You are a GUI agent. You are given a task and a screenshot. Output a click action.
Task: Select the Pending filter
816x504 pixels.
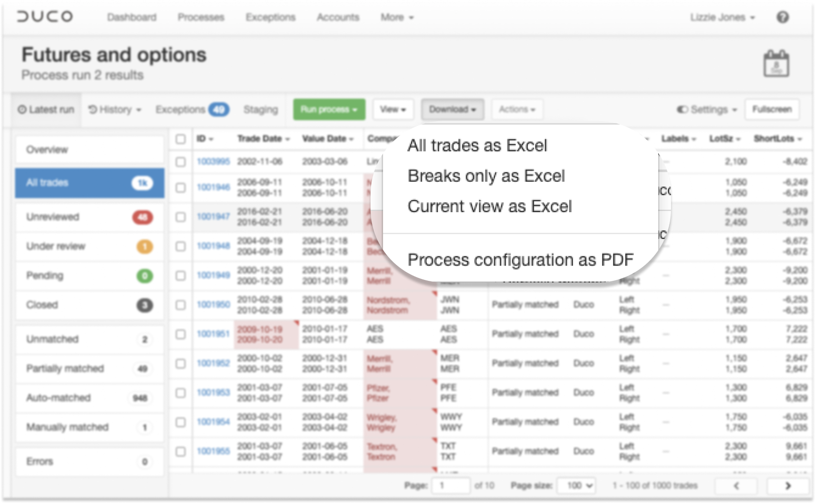90,276
